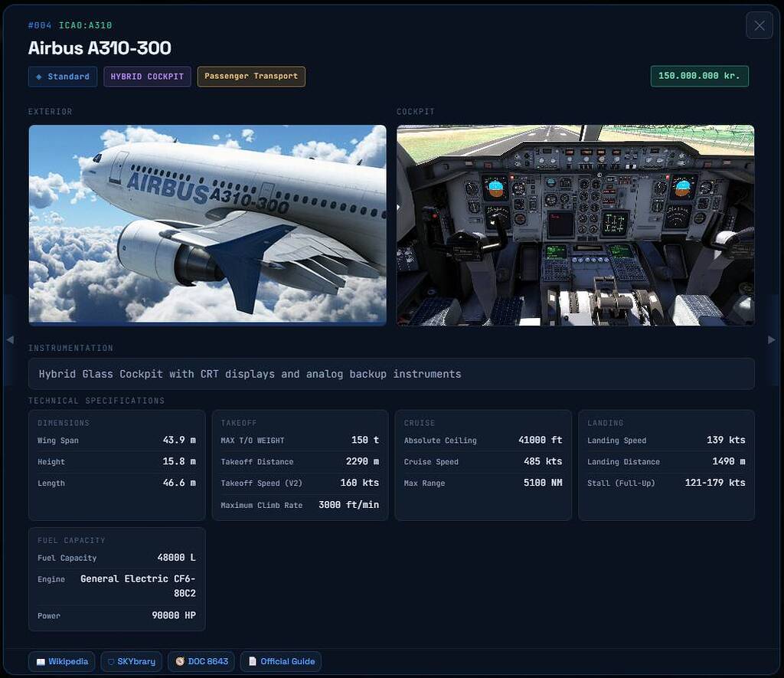Viewport: 784px width, 678px height.
Task: Click the Fuel Capacity 48000 L value
Action: tap(177, 558)
